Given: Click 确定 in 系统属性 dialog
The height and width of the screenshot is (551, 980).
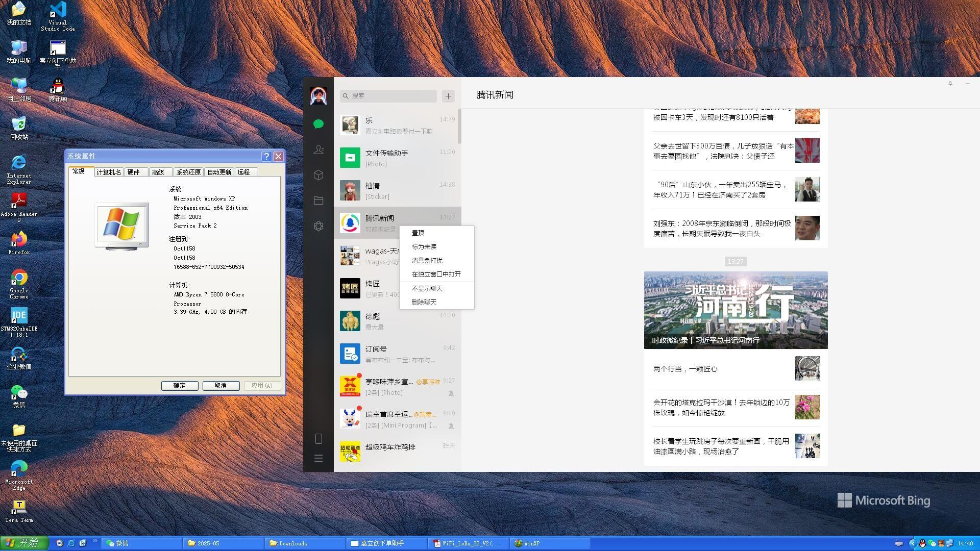Looking at the screenshot, I should (180, 386).
